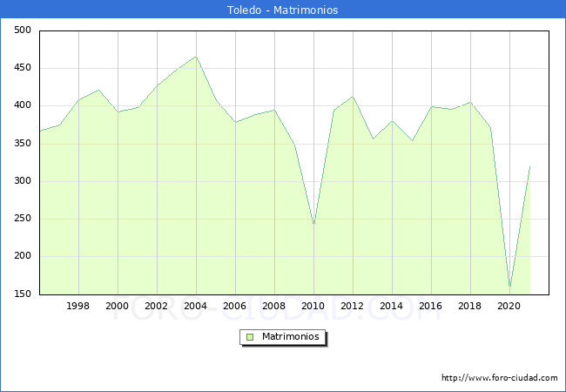
Task: Click the x-axis year label 2012
Action: tap(353, 306)
